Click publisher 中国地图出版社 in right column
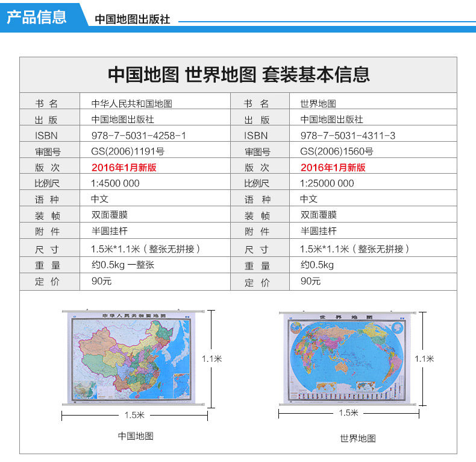 pyautogui.click(x=332, y=119)
